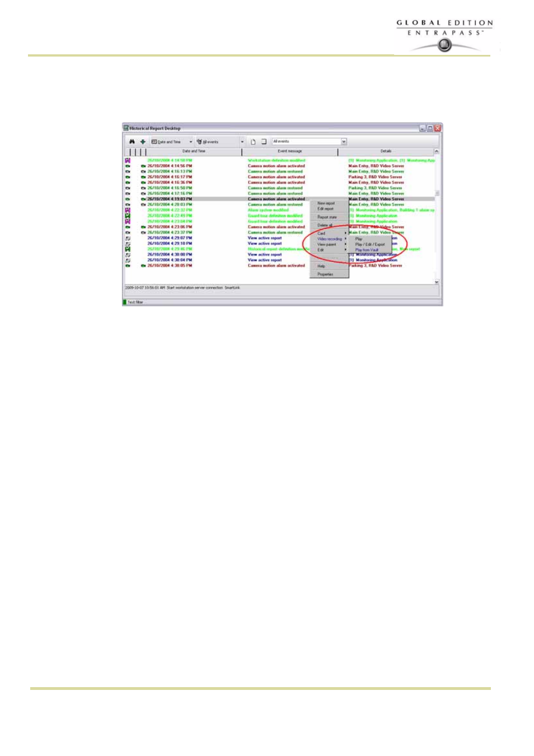Select Report state in context menu
The image size is (534, 756).
[x=330, y=217]
